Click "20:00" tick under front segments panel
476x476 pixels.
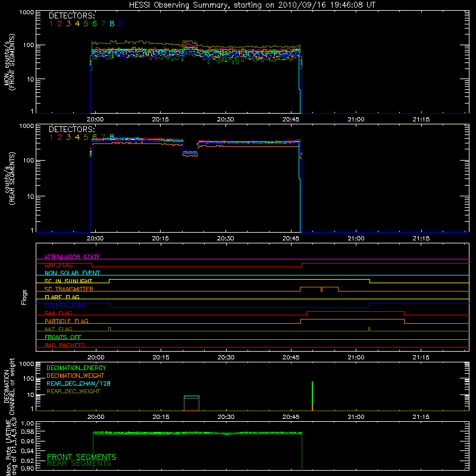tap(95, 120)
